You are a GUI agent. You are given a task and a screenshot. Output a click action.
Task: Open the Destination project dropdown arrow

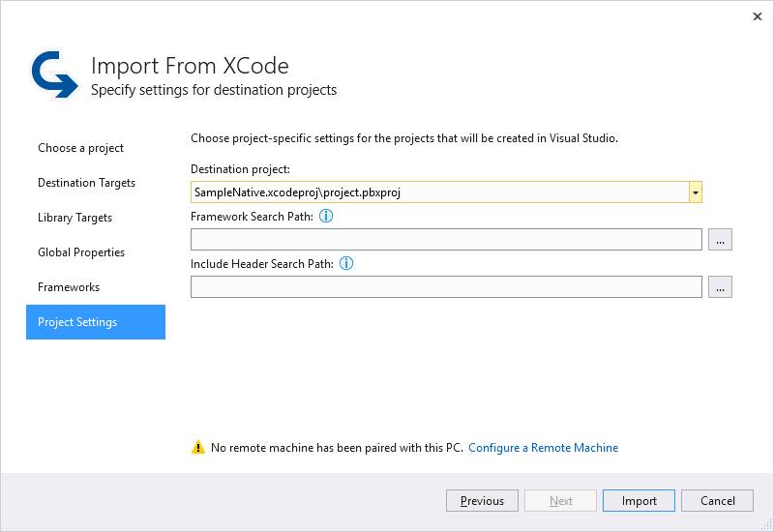pos(695,192)
